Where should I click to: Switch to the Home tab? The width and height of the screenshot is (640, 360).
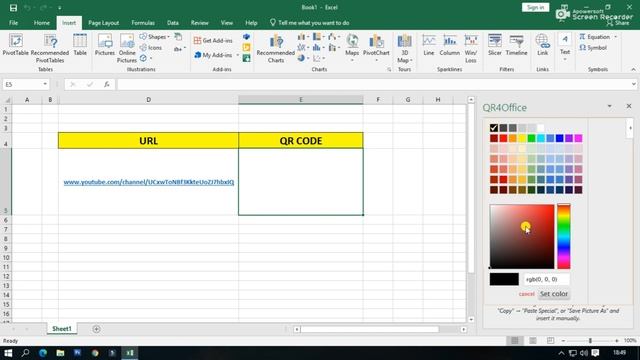(x=42, y=23)
